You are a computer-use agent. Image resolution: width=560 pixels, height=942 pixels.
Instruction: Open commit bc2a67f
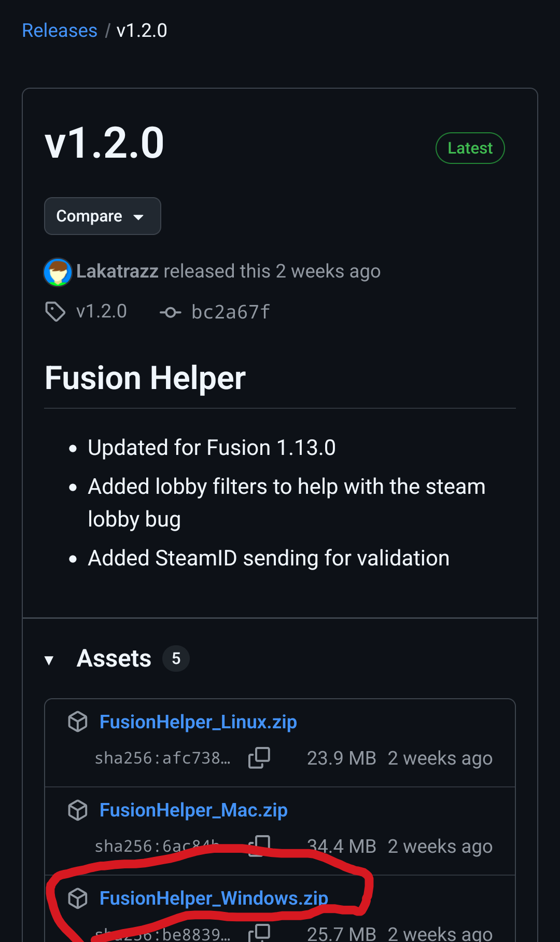[x=231, y=312]
